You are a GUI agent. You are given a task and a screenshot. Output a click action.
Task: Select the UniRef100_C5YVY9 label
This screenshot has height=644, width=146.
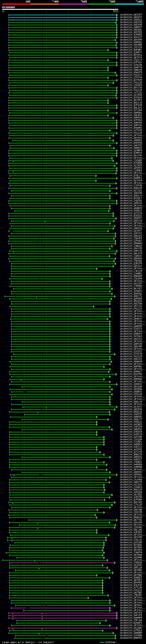pos(131,77)
